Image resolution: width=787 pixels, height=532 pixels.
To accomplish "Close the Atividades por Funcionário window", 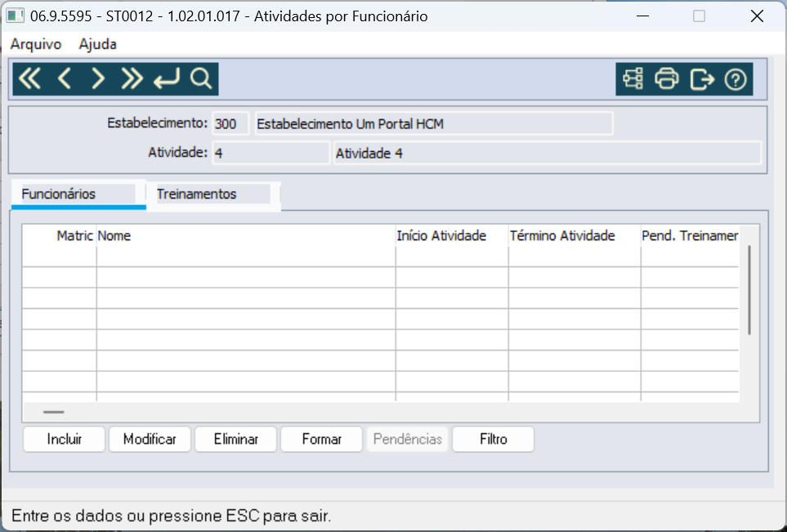I will click(757, 16).
